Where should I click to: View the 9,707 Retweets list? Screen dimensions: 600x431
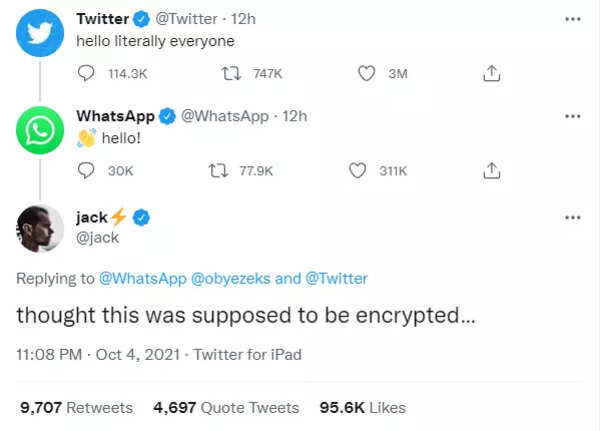[x=77, y=408]
